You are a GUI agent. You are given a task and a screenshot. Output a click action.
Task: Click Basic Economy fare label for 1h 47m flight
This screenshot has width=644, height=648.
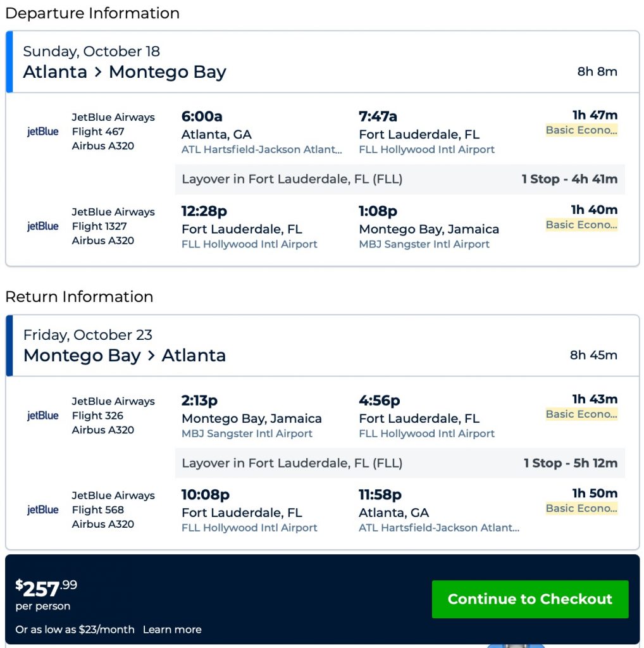point(581,130)
